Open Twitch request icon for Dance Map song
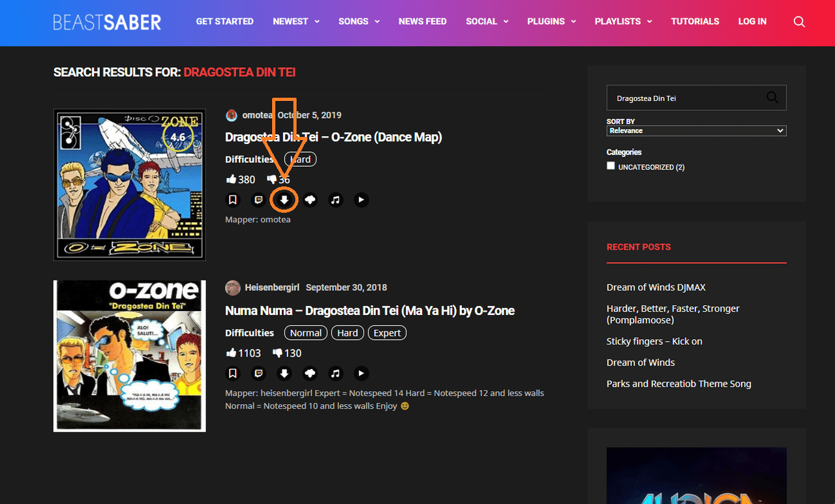This screenshot has width=835, height=504. (x=258, y=200)
